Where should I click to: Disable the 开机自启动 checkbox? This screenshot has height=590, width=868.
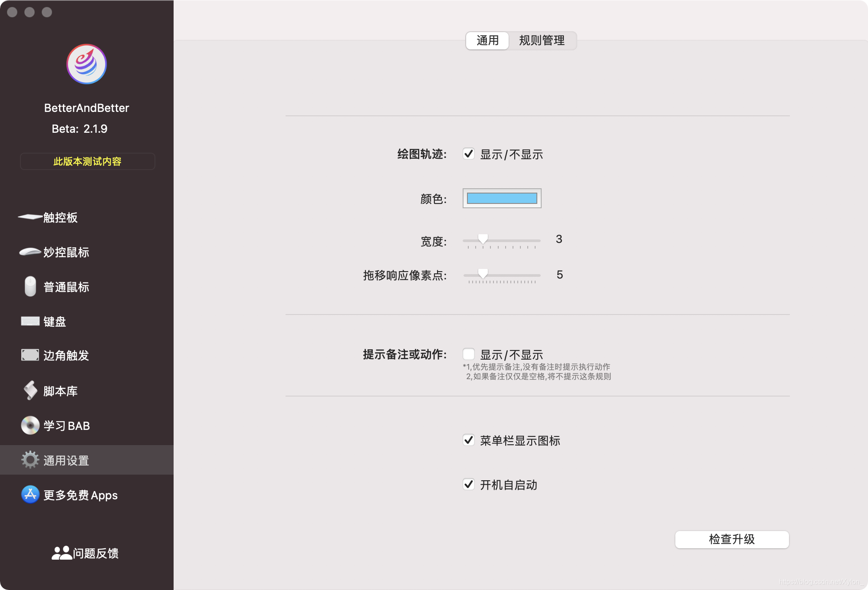click(x=469, y=484)
